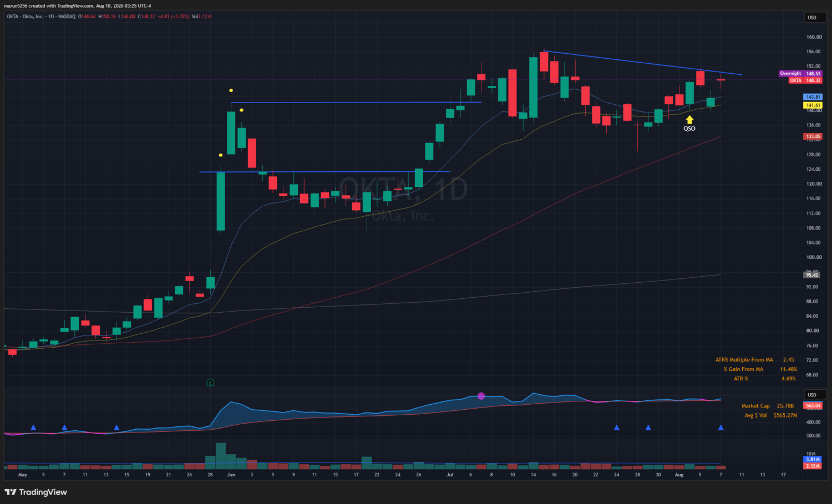
Task: Click the QSO annotation text on the chart
Action: 689,129
